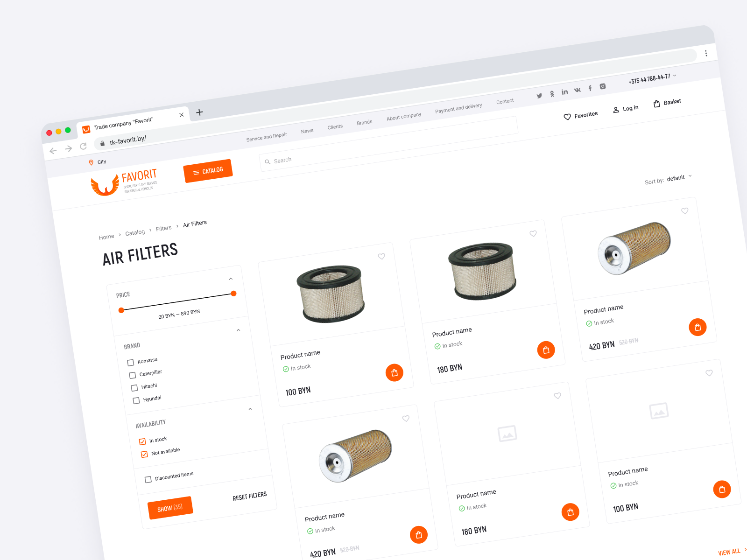747x560 pixels.
Task: Open the Clients menu item
Action: point(335,127)
